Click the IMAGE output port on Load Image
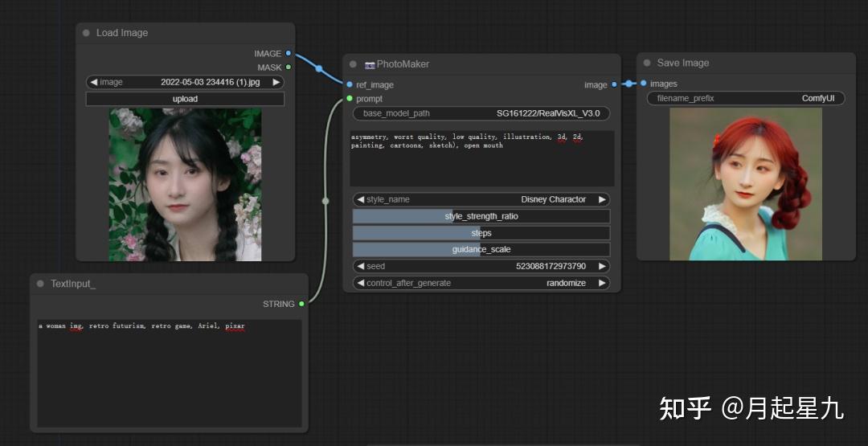868x446 pixels. tap(289, 53)
